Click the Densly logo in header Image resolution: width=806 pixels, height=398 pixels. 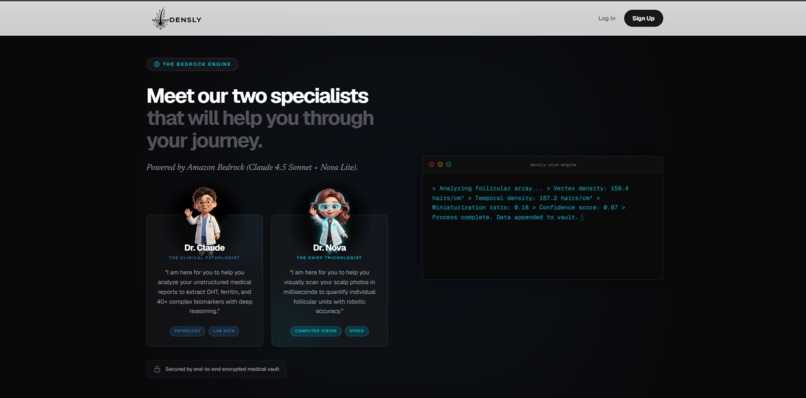(x=176, y=19)
